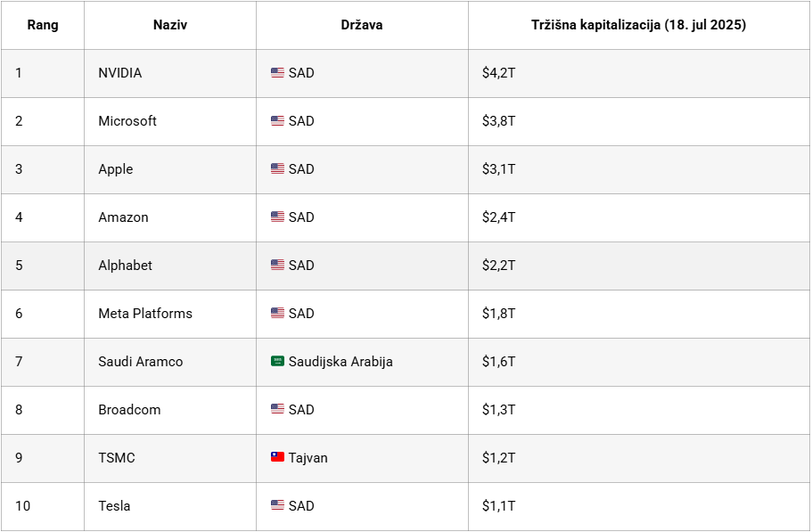812x532 pixels.
Task: Click the Alphabet company name
Action: (125, 266)
